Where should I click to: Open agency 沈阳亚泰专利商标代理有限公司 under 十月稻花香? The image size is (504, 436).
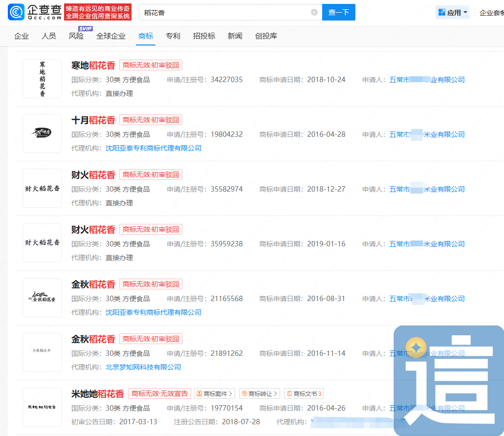click(x=153, y=148)
